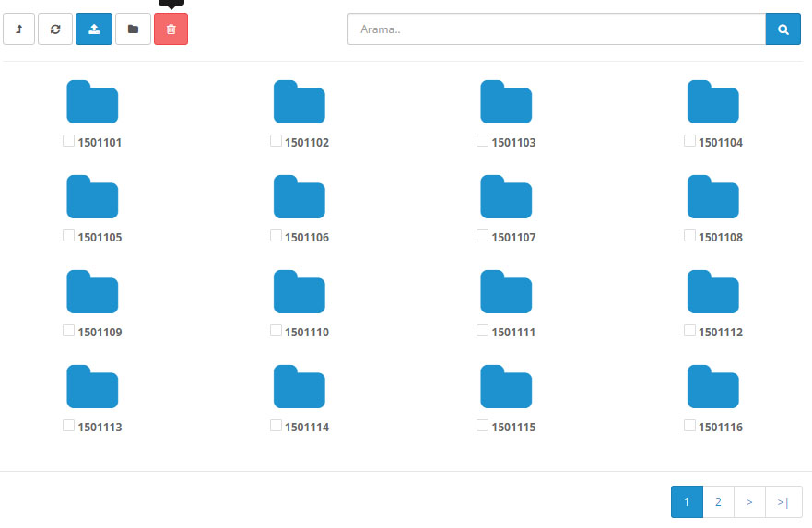Focus the Arama search field
The image size is (812, 528).
(x=557, y=29)
